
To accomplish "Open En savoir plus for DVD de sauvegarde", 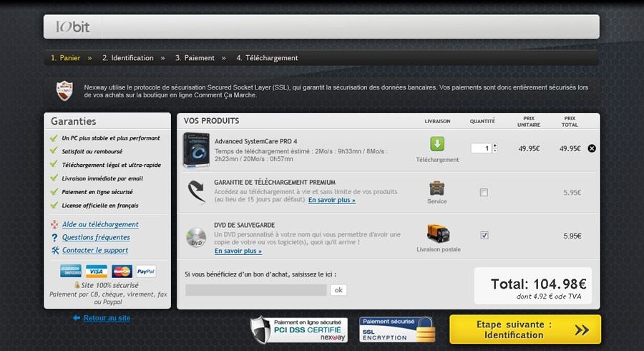I will tap(238, 251).
